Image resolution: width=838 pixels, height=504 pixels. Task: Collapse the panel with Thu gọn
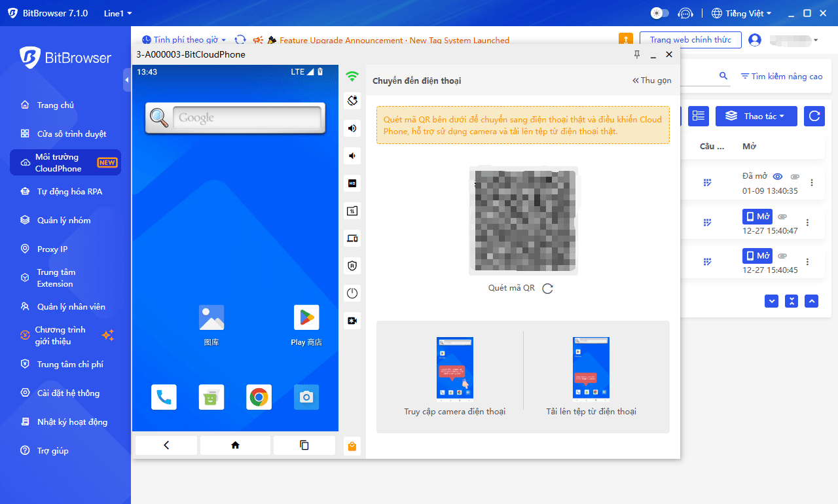coord(651,81)
